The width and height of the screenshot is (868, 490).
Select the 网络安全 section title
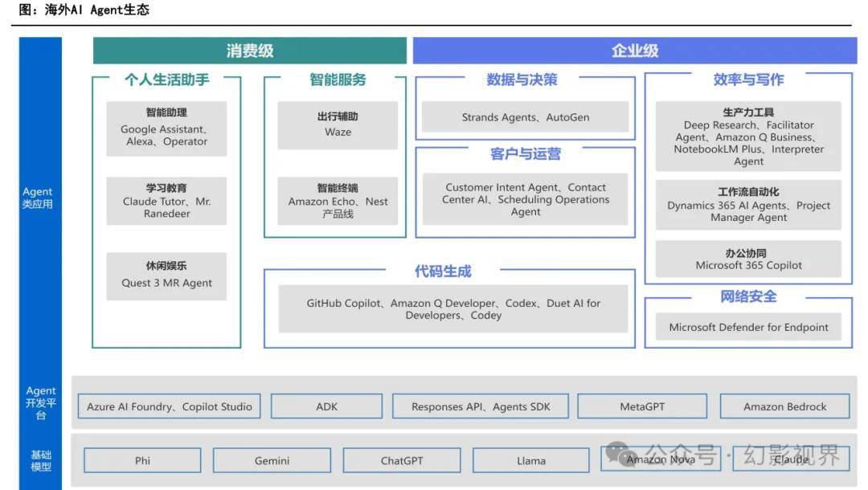pos(748,296)
